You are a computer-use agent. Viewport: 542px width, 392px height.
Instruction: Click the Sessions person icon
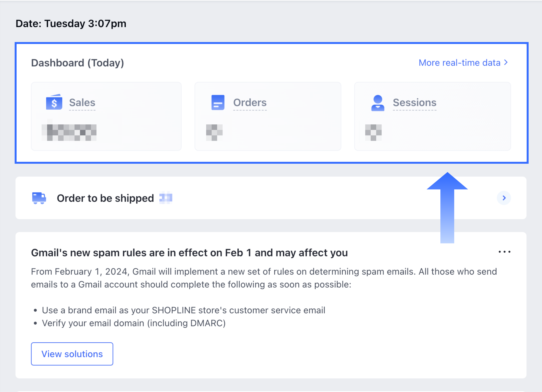pos(377,103)
